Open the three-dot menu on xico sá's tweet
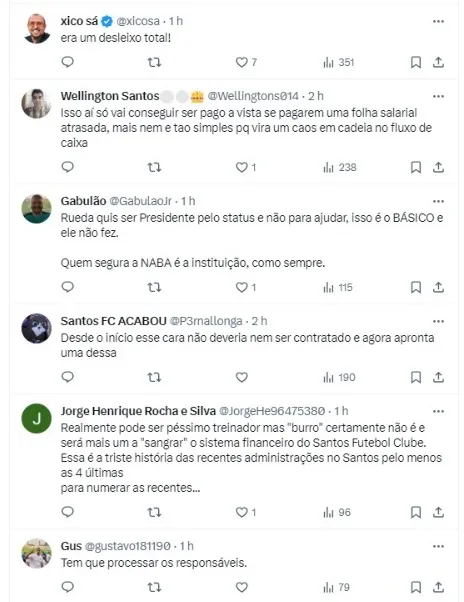Screen dimensions: 464x602 click(x=438, y=22)
